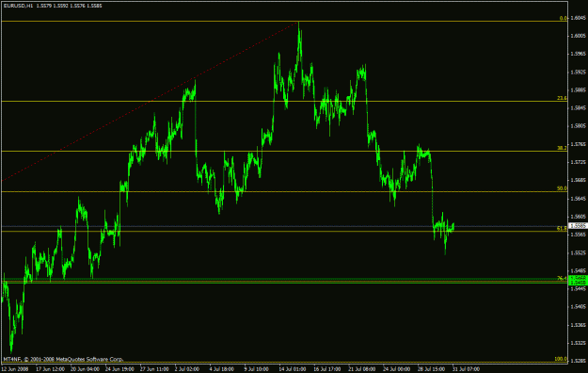
Task: Click the 14 Jul 01:00 time label
Action: [x=294, y=369]
